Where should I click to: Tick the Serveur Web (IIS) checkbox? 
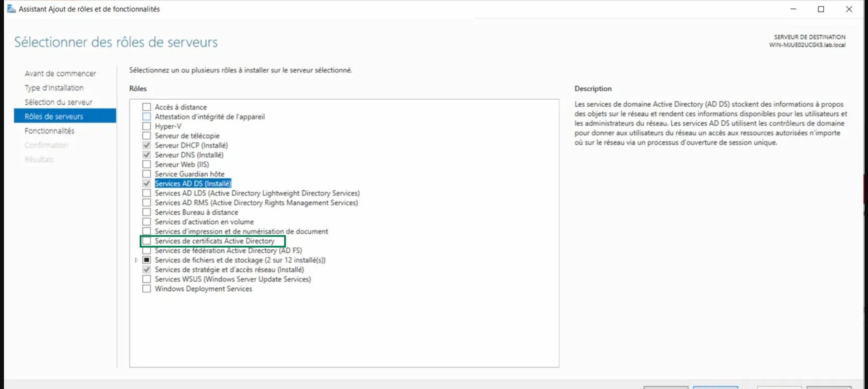(x=147, y=165)
